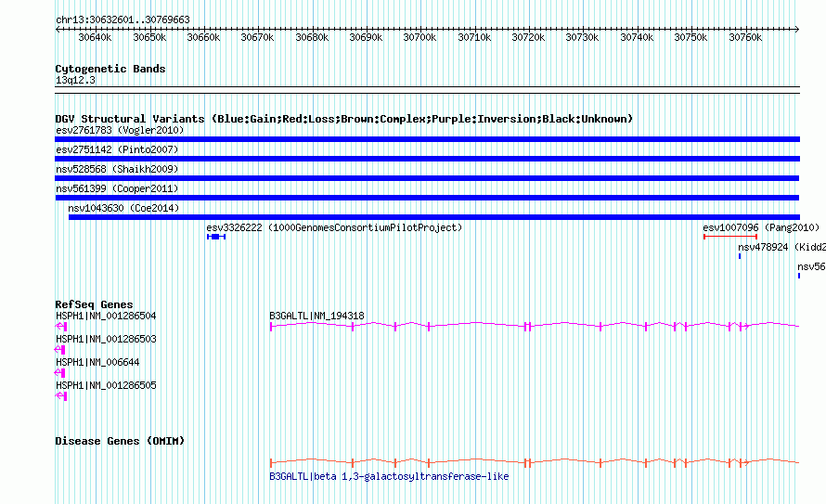Screen dimensions: 826x504
Task: Click the red esv1007096 (Pang2010) loss bar
Action: 730,237
